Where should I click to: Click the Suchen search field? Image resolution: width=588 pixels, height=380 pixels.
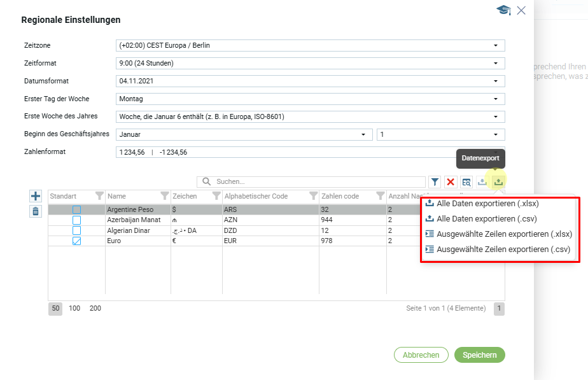(318, 182)
